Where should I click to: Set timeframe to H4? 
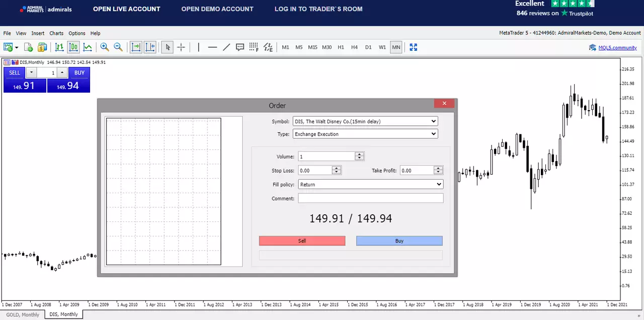(354, 47)
